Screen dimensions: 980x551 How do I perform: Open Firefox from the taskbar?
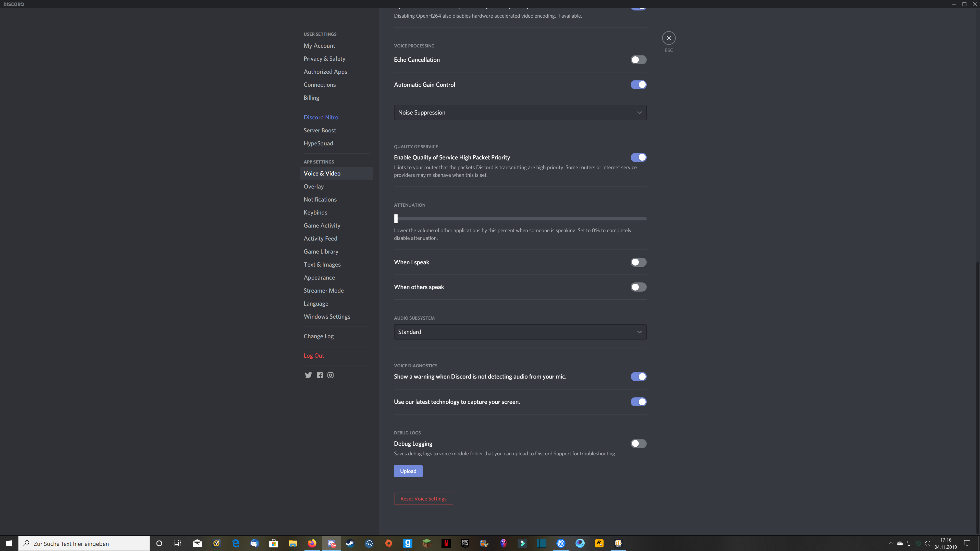click(312, 543)
